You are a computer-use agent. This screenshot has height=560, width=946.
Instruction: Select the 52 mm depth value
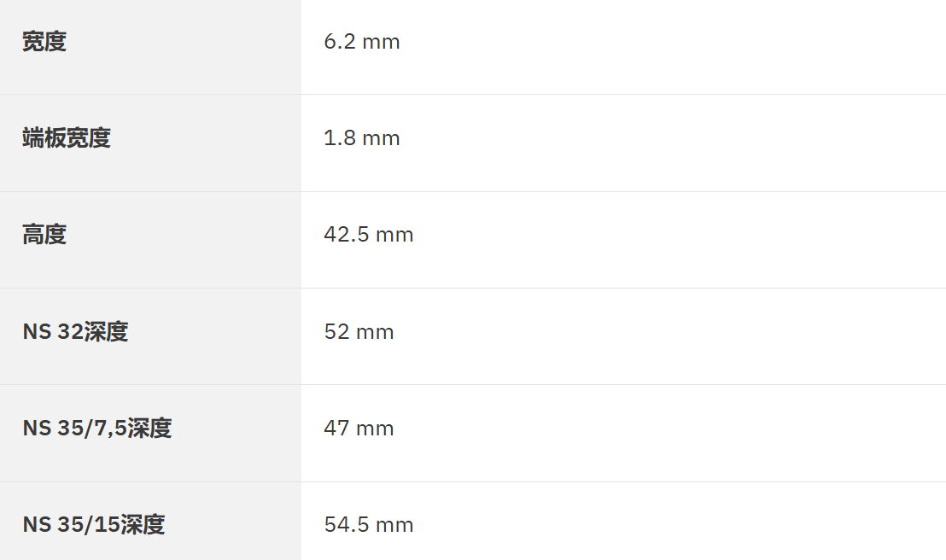(x=359, y=331)
